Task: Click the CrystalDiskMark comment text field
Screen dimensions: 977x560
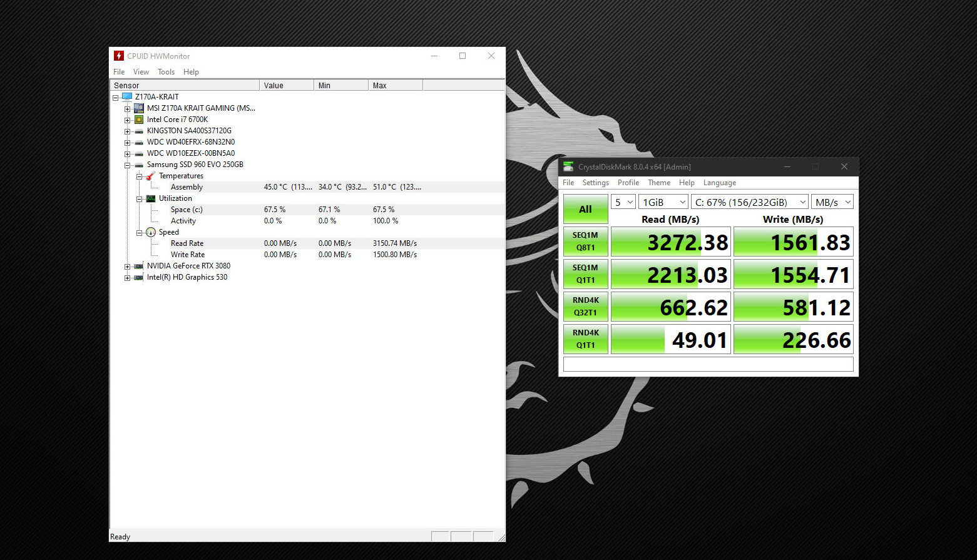Action: coord(708,364)
